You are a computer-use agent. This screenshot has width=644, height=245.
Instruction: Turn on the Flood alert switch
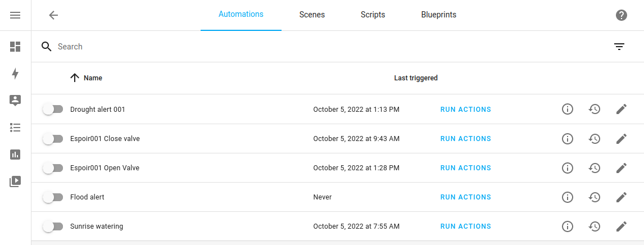click(53, 197)
